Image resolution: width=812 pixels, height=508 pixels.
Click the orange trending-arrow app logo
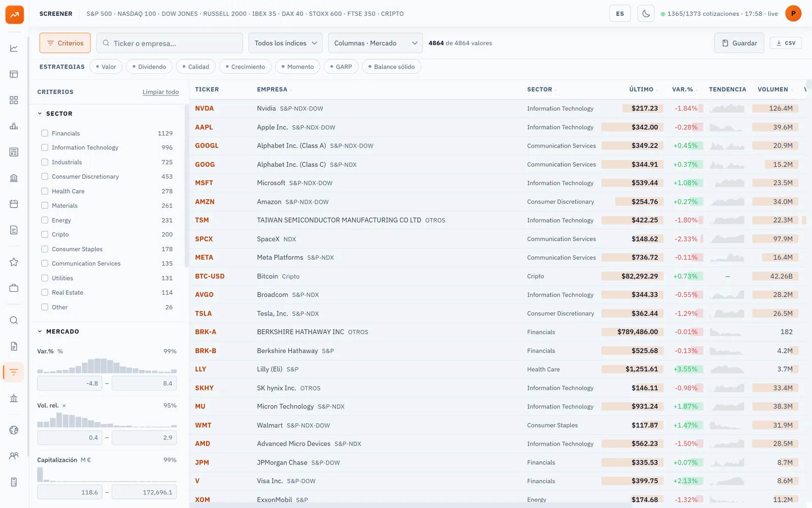[14, 14]
